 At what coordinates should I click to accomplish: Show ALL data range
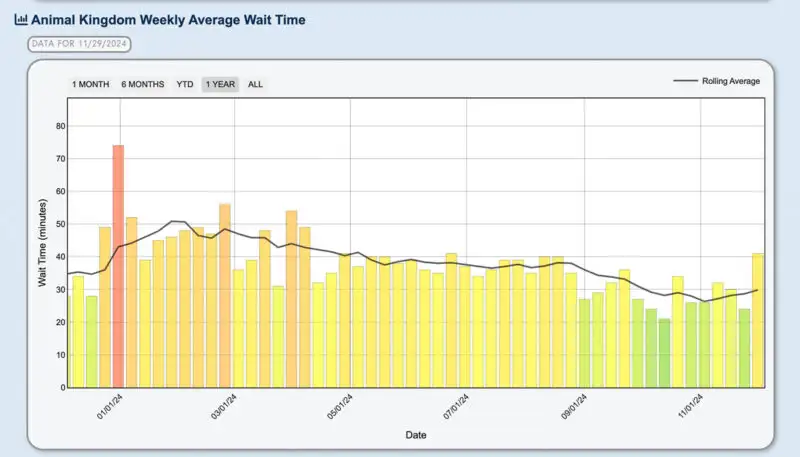255,84
